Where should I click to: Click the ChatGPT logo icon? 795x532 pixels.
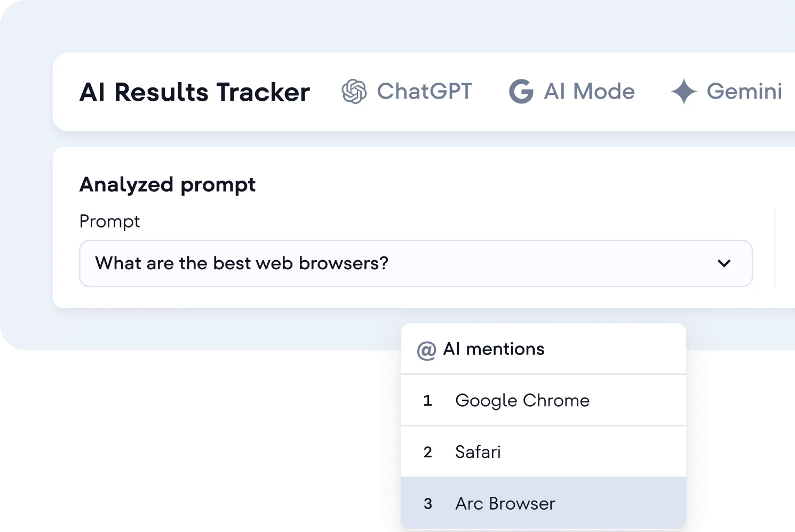(354, 91)
